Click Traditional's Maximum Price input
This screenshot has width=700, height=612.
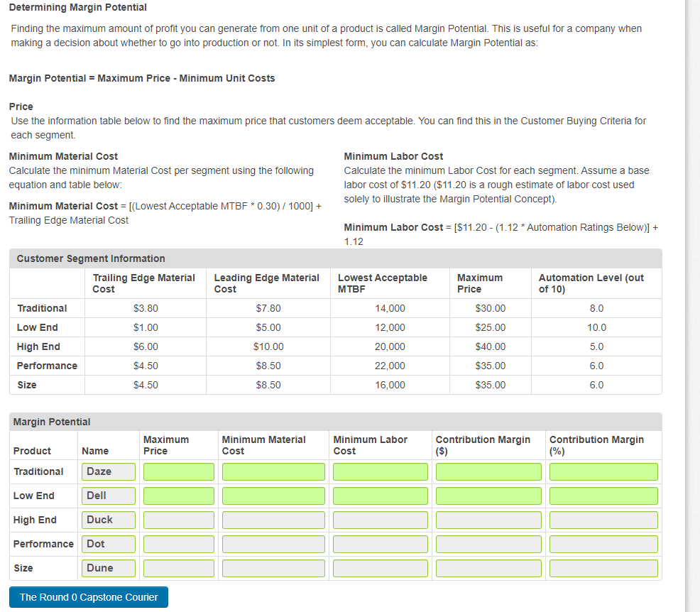click(177, 471)
